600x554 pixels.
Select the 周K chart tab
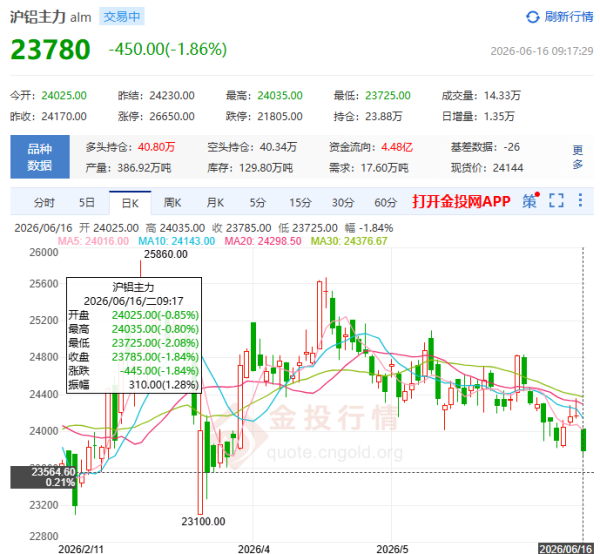tap(172, 202)
